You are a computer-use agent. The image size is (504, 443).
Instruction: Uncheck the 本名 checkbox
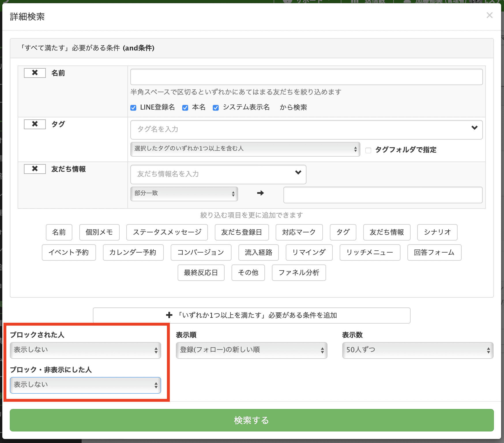[x=185, y=107]
